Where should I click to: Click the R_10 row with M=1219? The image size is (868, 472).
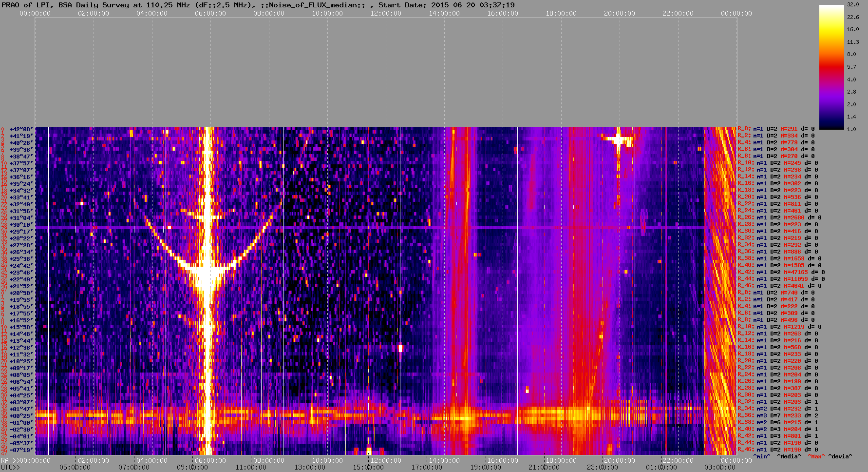click(x=779, y=327)
